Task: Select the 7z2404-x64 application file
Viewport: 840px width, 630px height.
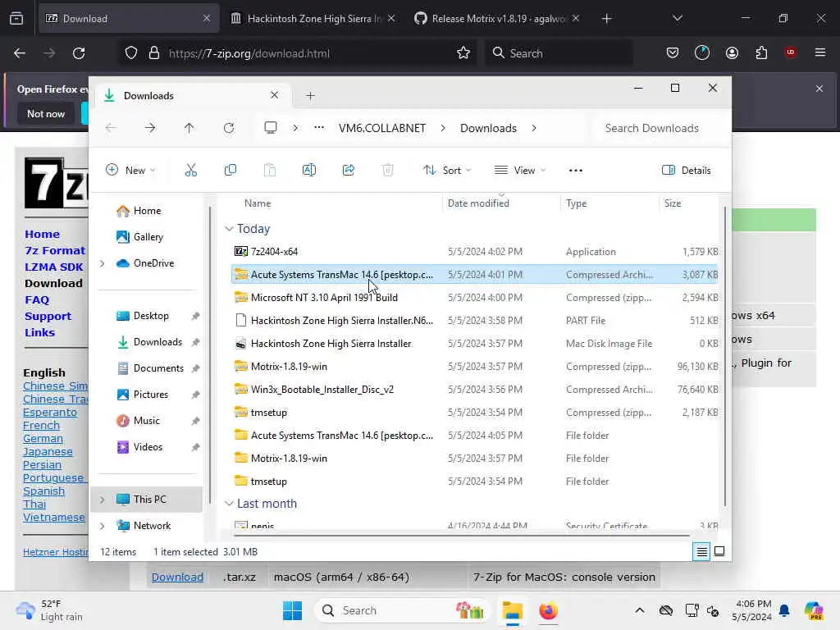Action: [474, 252]
